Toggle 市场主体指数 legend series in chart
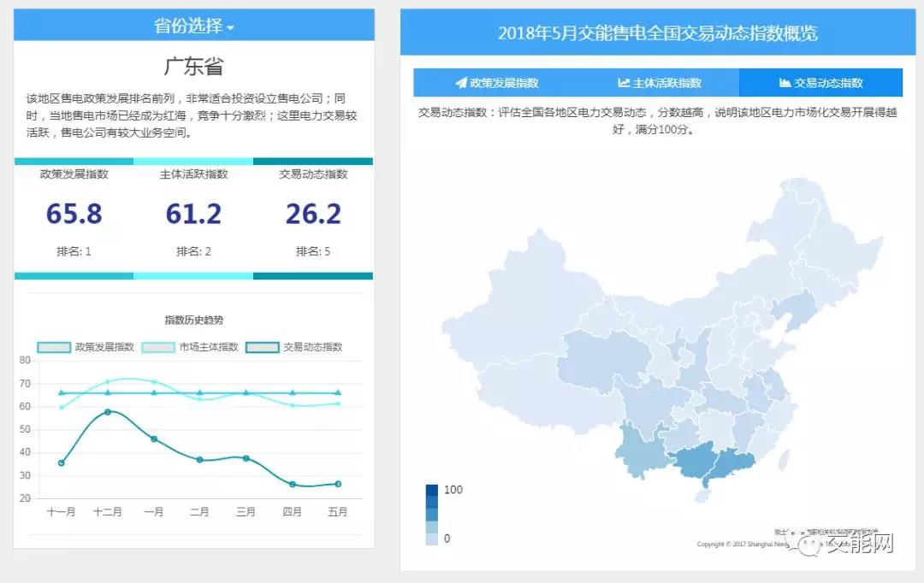Viewport: 924px width, 583px height. coord(190,347)
